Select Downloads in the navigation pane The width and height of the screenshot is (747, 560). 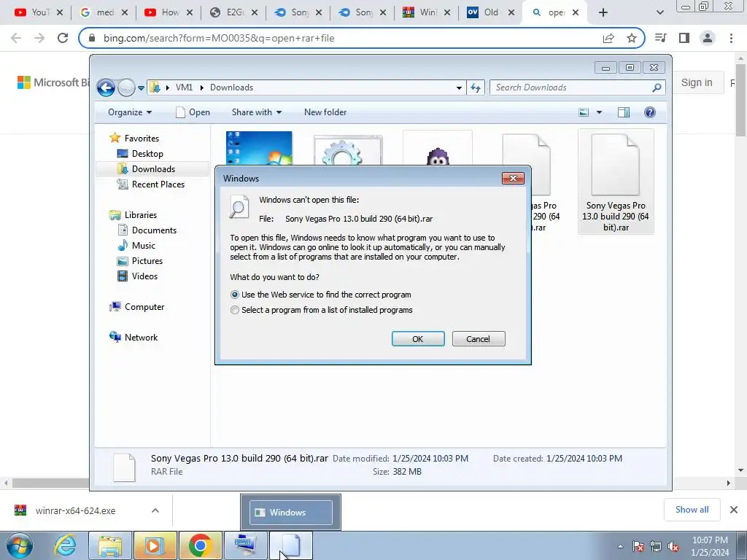153,169
